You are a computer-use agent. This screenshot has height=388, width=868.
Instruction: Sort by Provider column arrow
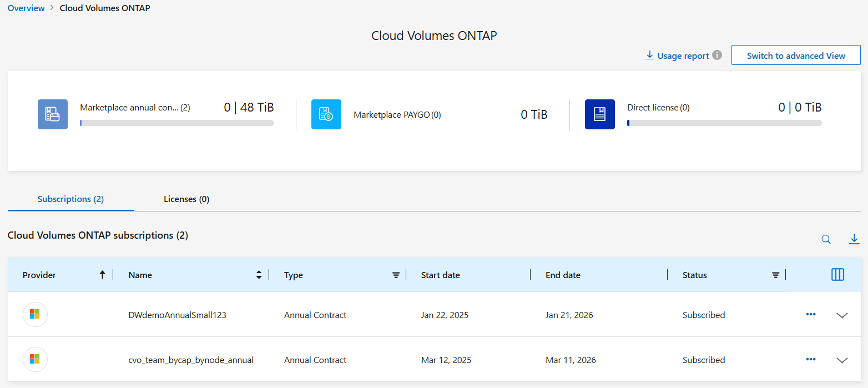pyautogui.click(x=102, y=275)
